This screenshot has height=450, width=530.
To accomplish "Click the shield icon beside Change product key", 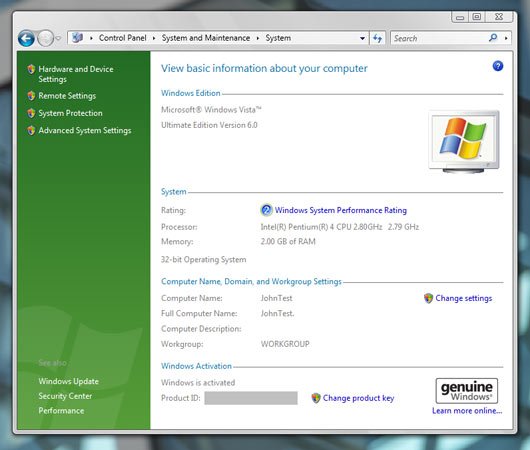I will click(x=316, y=398).
